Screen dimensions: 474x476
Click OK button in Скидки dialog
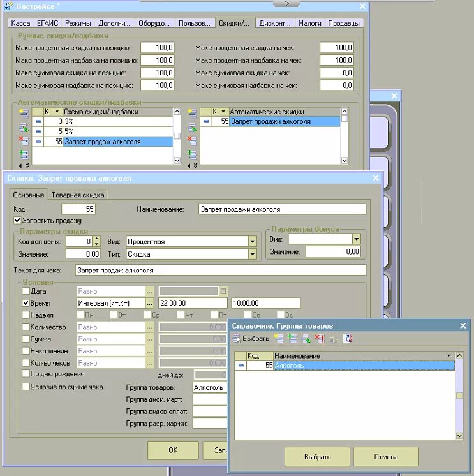click(173, 450)
